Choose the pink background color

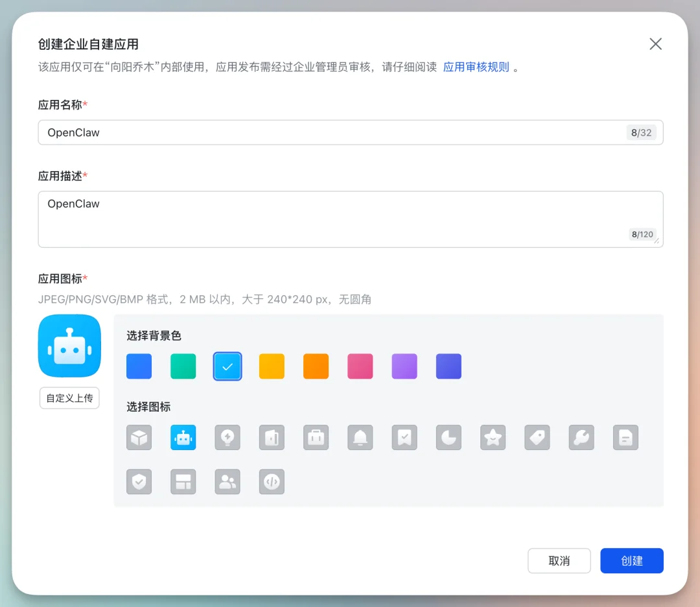[360, 366]
